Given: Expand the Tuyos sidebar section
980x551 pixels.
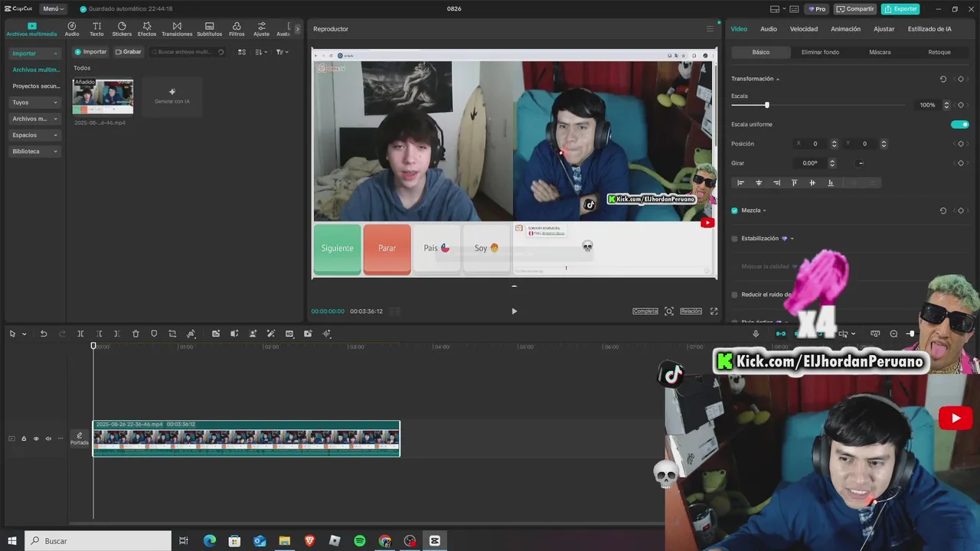Looking at the screenshot, I should 35,103.
